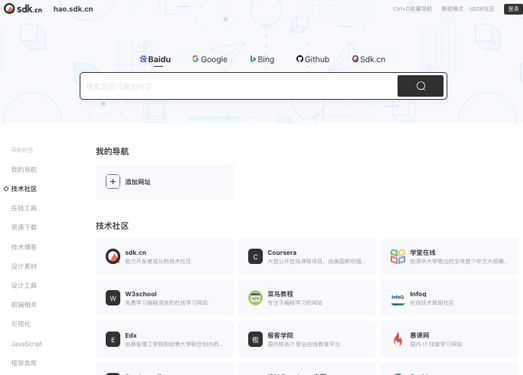The height and width of the screenshot is (375, 523).
Task: Open 我的导航 in the sidebar
Action: [24, 169]
